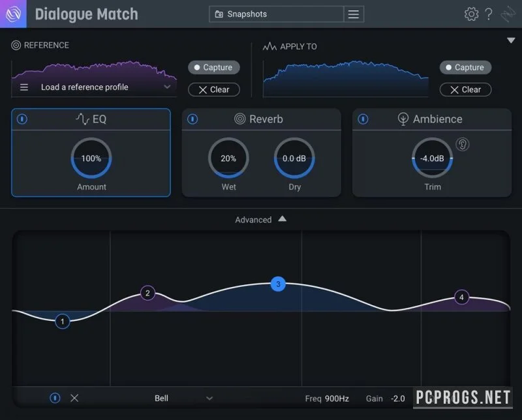Click the 100% Amount value
Image resolution: width=522 pixels, height=420 pixels.
[x=91, y=158]
